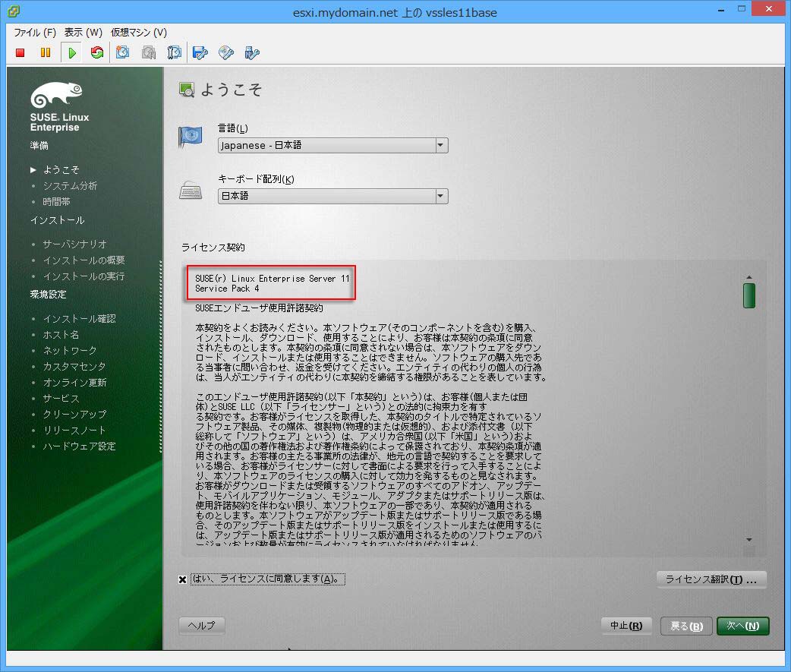The height and width of the screenshot is (672, 791).
Task: Power off the VM with the red stop icon
Action: coord(20,52)
